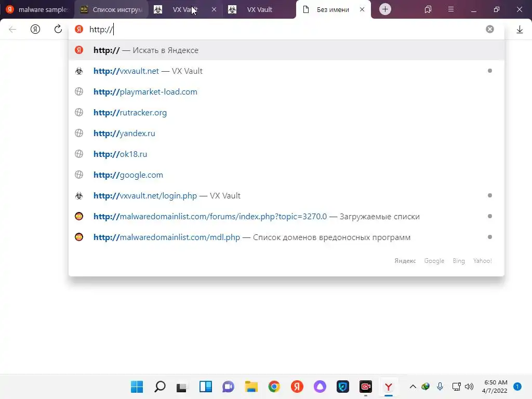Open Chat app on taskbar

229,387
